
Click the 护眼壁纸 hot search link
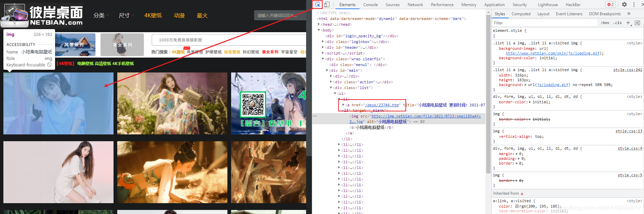[214, 52]
